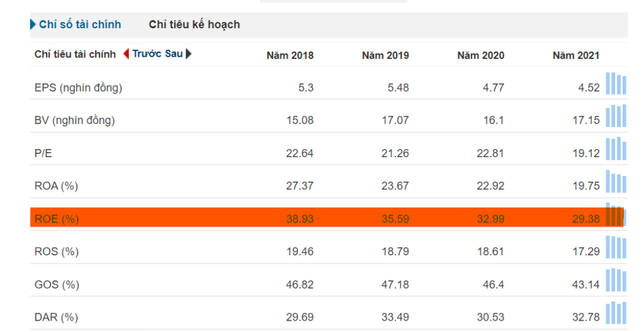Open the ROE row bar chart icon
644x332 pixels.
616,214
